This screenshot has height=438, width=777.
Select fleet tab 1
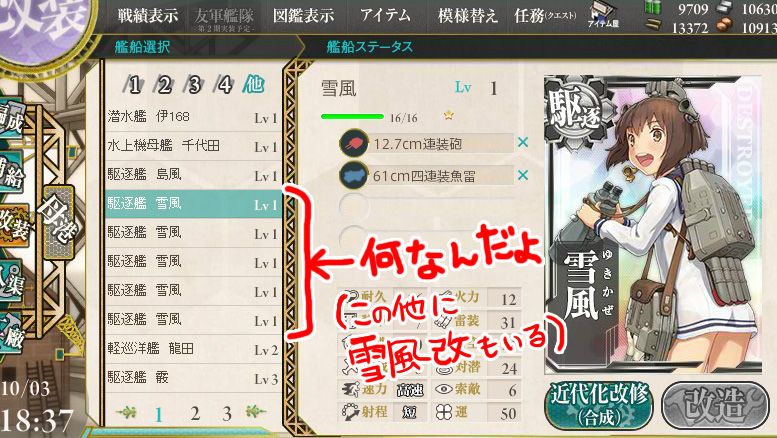point(133,85)
